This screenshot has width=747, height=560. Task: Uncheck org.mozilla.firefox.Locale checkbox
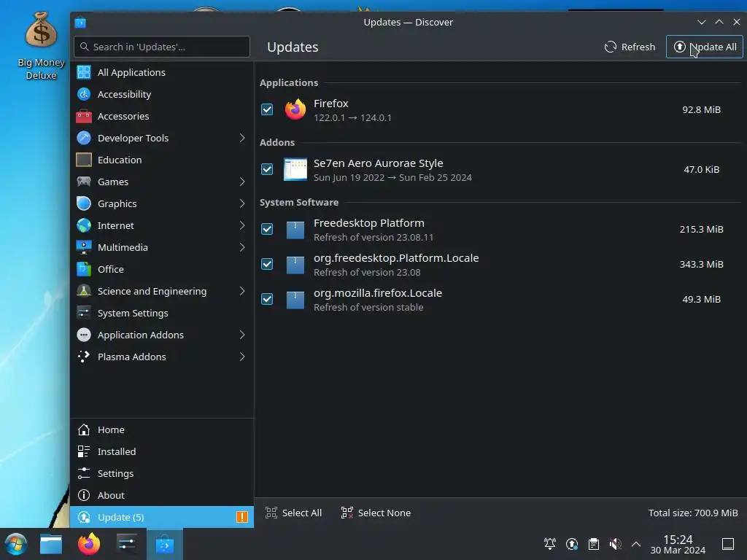267,300
